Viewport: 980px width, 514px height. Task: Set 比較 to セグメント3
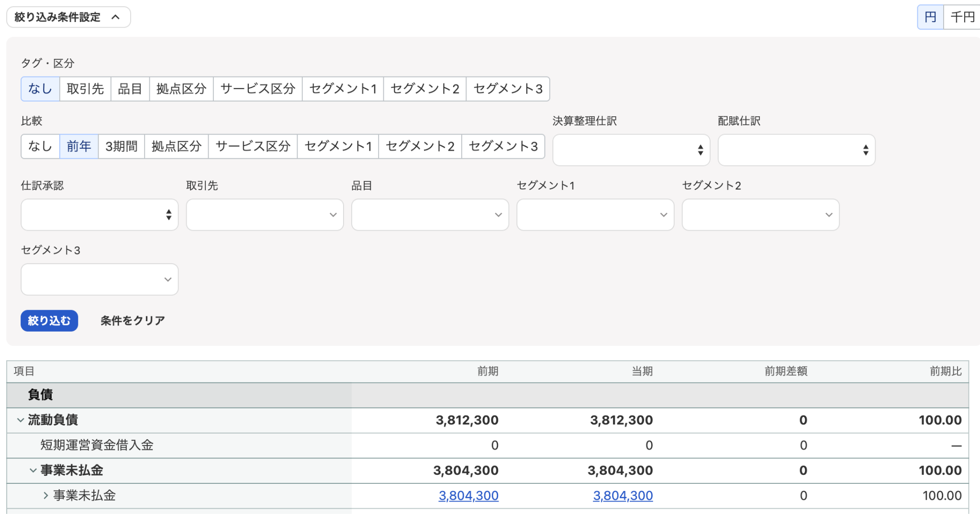pos(503,146)
